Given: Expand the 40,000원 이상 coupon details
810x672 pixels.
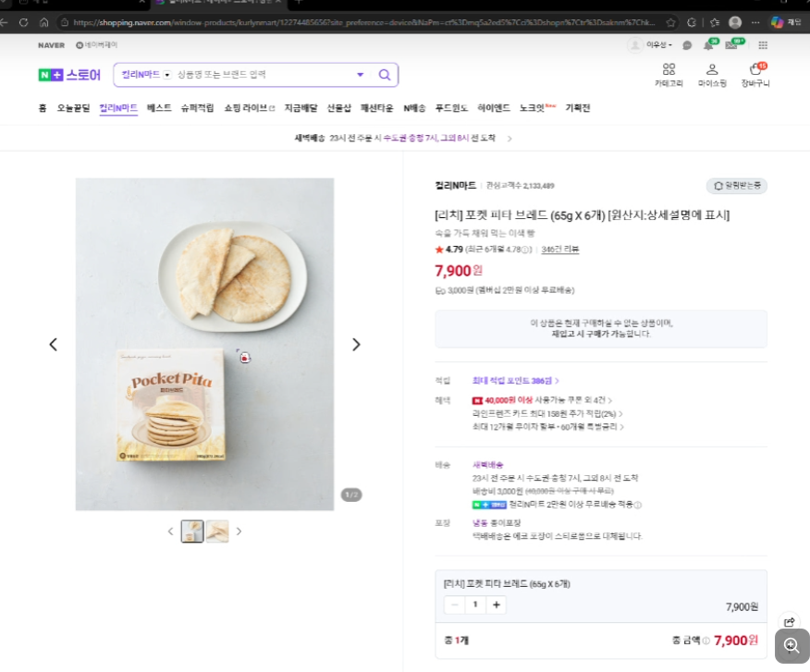Looking at the screenshot, I should 542,400.
